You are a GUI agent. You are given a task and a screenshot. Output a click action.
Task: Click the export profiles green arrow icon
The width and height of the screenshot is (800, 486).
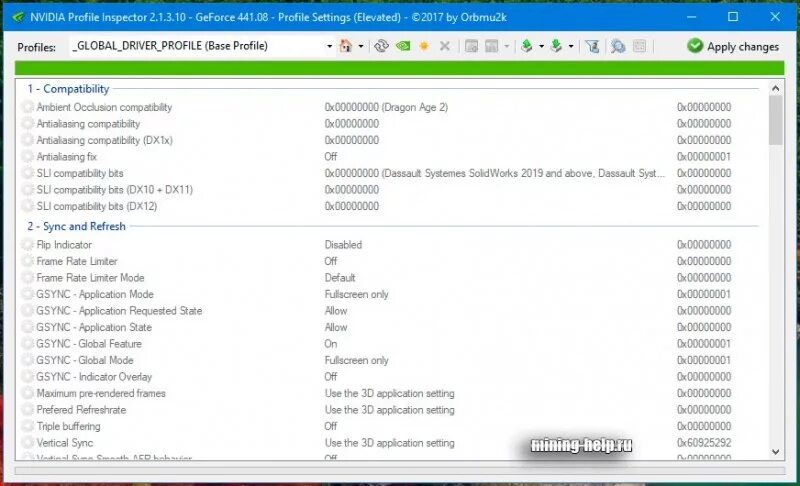point(527,46)
